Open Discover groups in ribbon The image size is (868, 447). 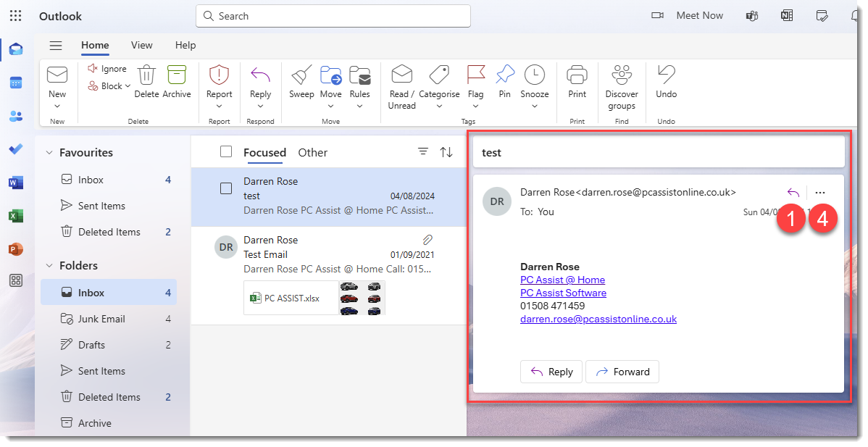(x=622, y=75)
